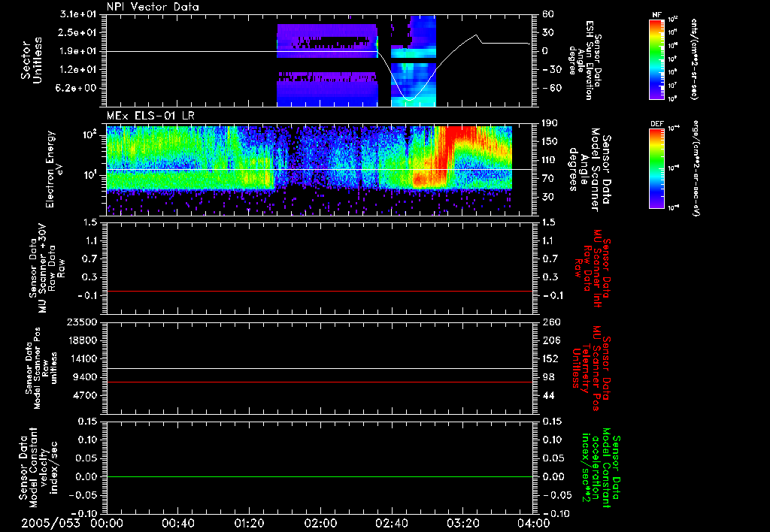The image size is (770, 532).
Task: Click the 'Model Scanner Angle degrees' axis label
Action: (x=590, y=169)
